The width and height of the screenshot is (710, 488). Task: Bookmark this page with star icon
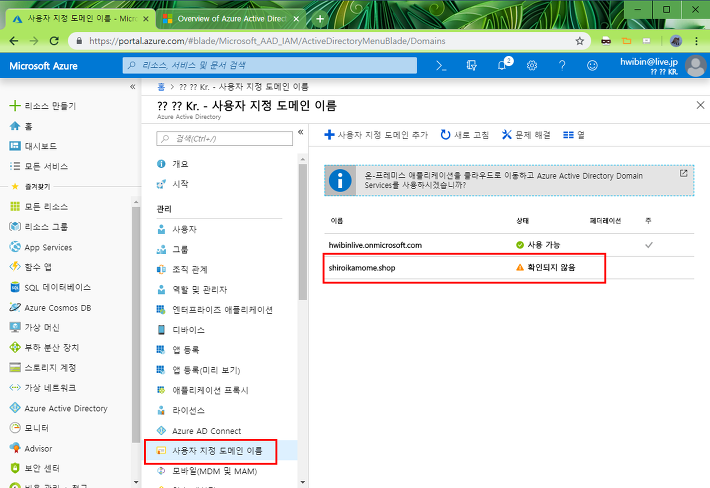click(x=579, y=41)
